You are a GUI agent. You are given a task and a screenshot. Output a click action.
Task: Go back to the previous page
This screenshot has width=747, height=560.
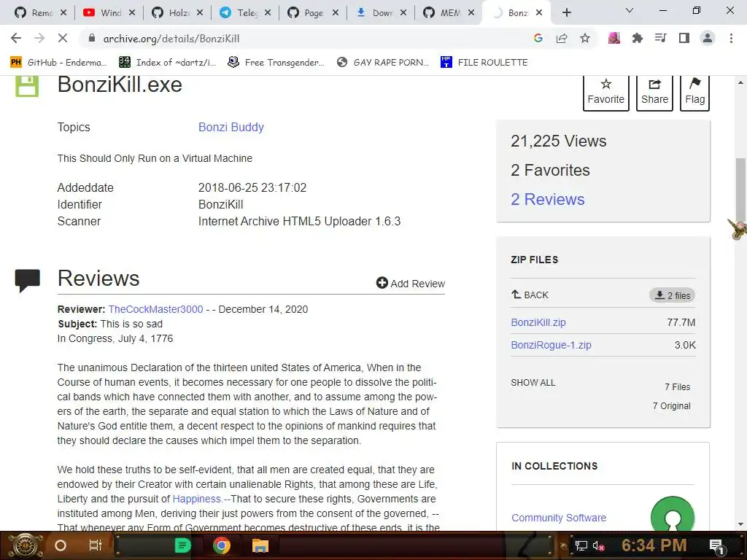point(16,38)
